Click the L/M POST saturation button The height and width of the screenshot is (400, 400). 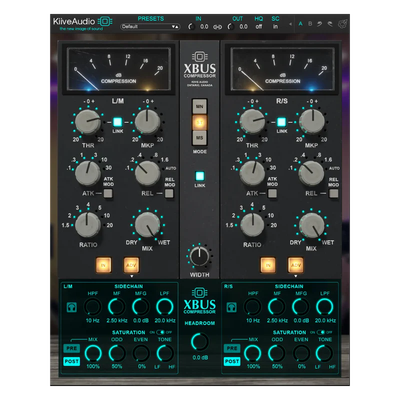[x=72, y=361]
